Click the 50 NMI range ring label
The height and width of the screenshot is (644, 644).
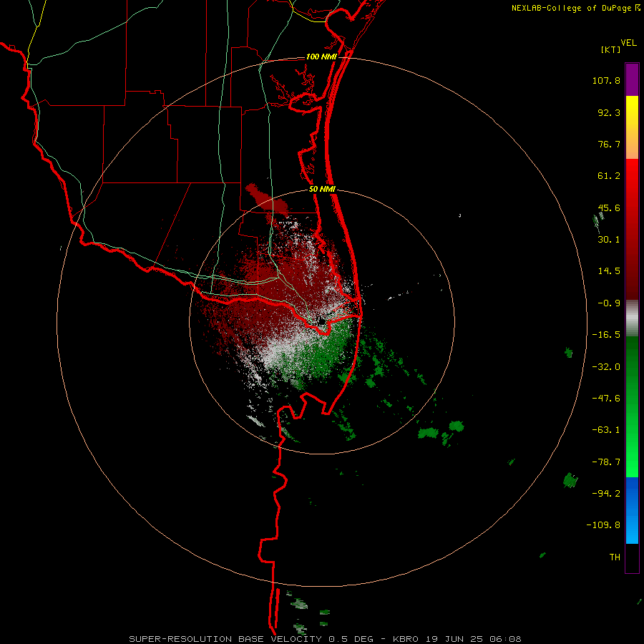(322, 189)
